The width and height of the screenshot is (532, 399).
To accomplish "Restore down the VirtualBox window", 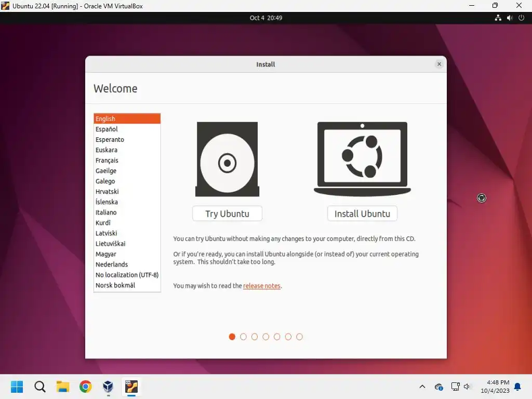I will click(x=495, y=6).
